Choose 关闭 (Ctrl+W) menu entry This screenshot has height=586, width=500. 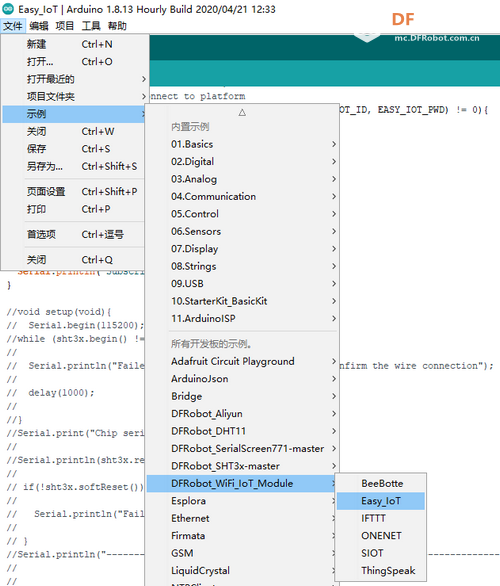pyautogui.click(x=74, y=131)
